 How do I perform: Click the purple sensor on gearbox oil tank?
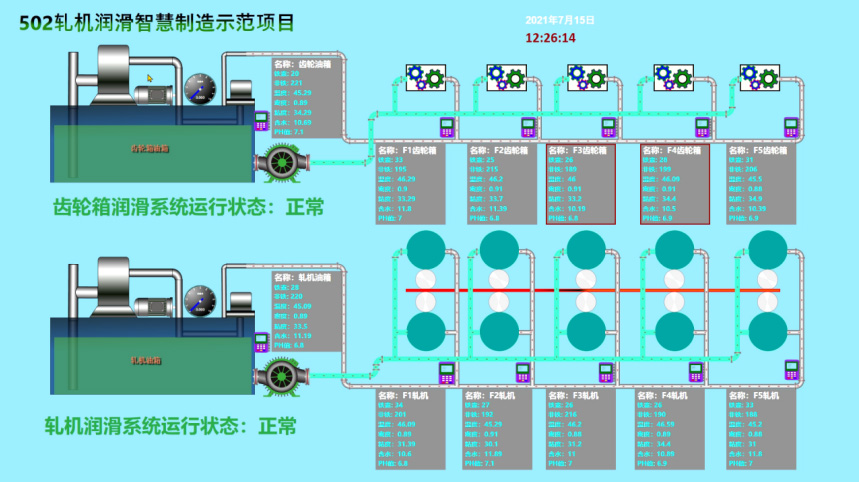pos(261,122)
